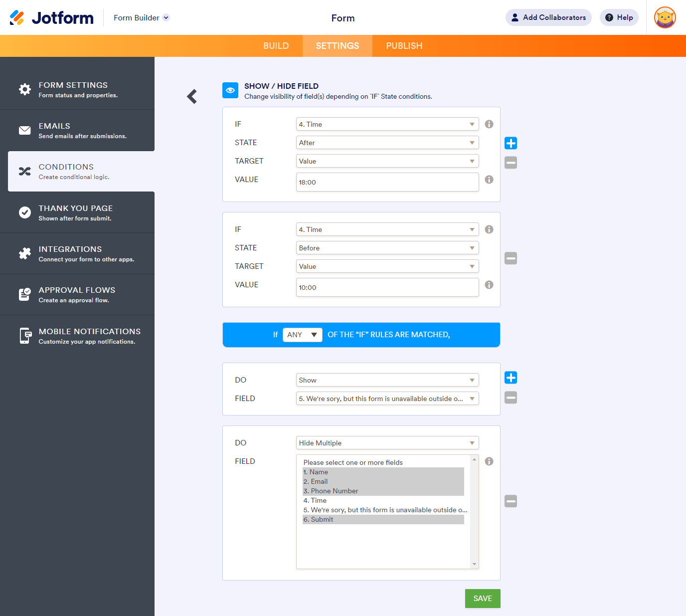Open the STATE dropdown set to After

tap(387, 143)
